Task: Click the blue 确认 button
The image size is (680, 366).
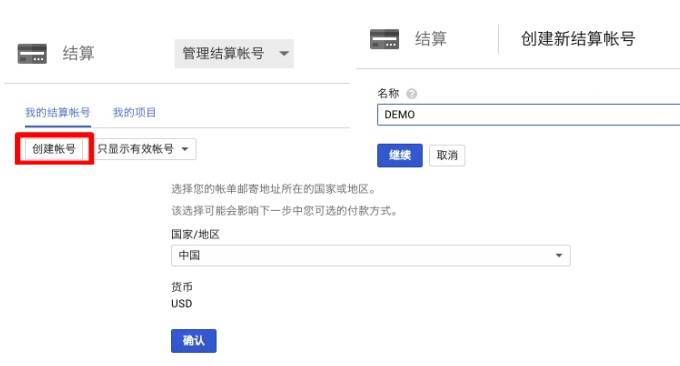Action: pyautogui.click(x=194, y=341)
